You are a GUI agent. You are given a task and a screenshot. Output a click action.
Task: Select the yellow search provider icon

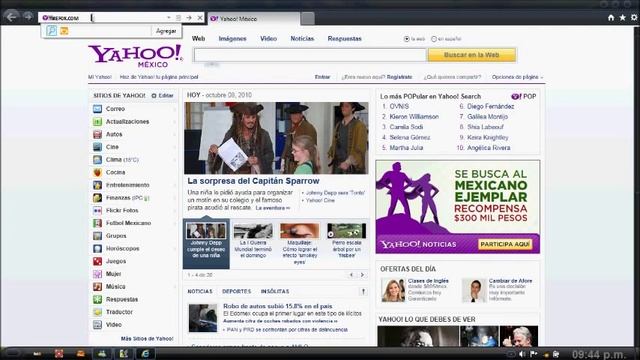click(x=64, y=31)
